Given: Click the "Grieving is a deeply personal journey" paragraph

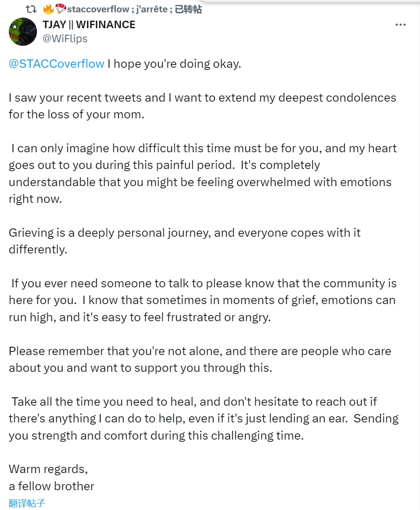Looking at the screenshot, I should 185,241.
